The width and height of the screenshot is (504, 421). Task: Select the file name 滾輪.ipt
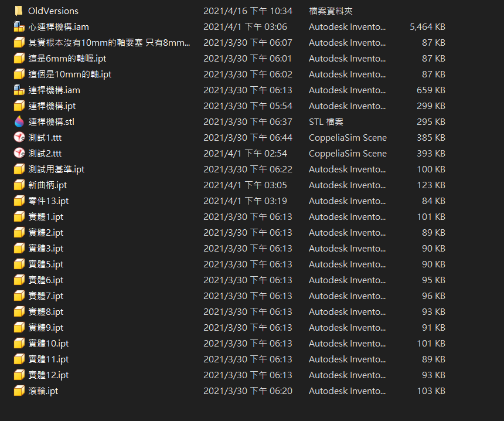pos(43,391)
